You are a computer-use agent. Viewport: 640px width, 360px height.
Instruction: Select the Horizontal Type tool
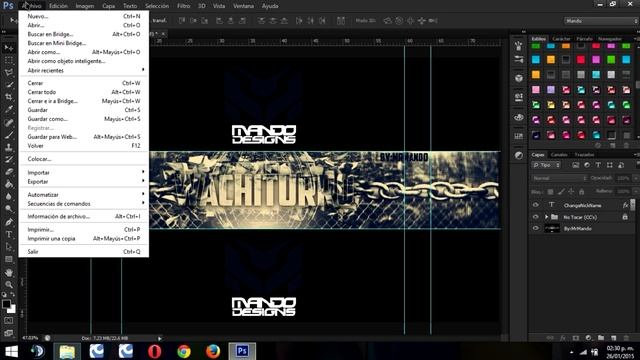9,234
